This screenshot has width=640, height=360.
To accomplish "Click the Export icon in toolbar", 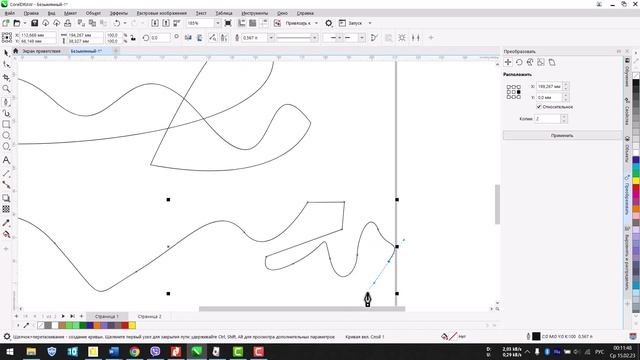I will [166, 23].
